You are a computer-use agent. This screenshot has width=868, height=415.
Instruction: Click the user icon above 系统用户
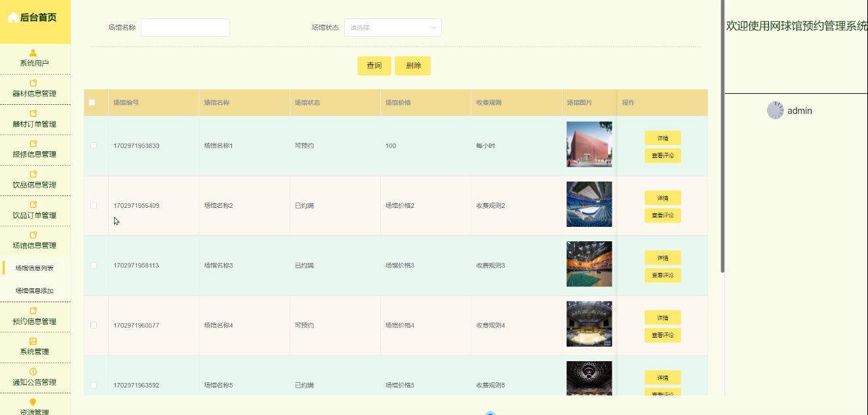pyautogui.click(x=33, y=53)
